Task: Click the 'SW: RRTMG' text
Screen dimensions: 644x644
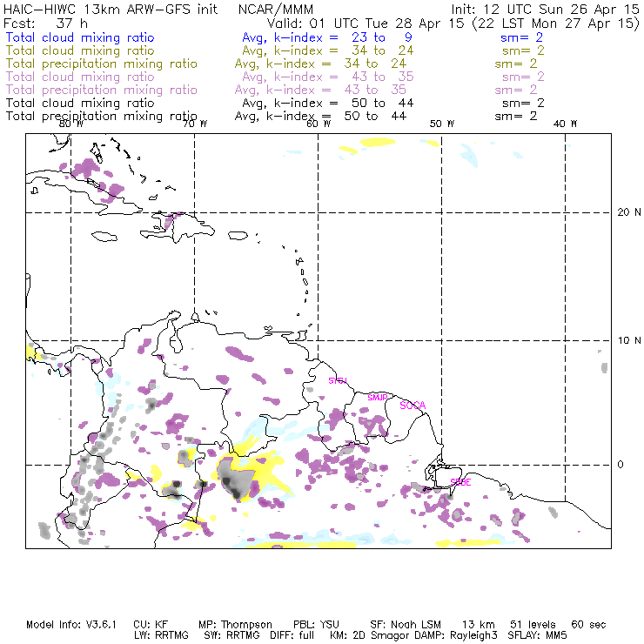Action: pyautogui.click(x=231, y=635)
